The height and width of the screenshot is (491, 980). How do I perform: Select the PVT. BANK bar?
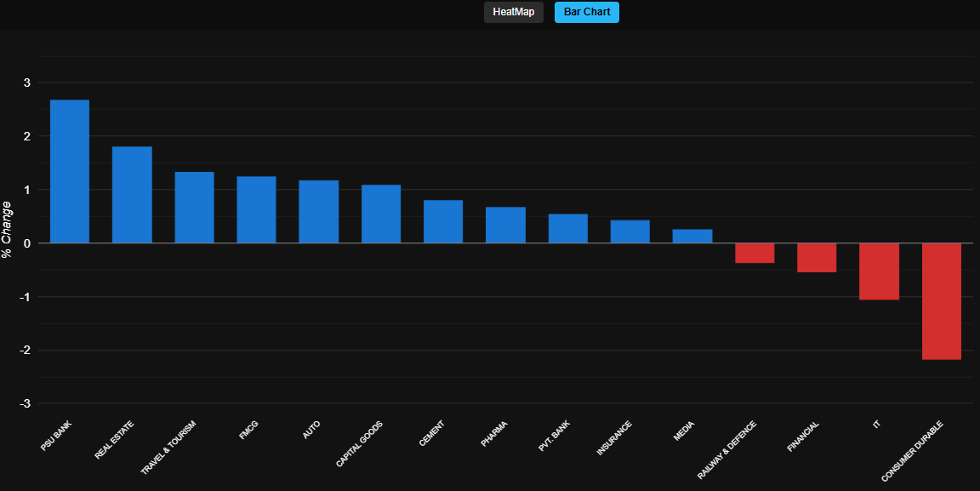[x=567, y=229]
